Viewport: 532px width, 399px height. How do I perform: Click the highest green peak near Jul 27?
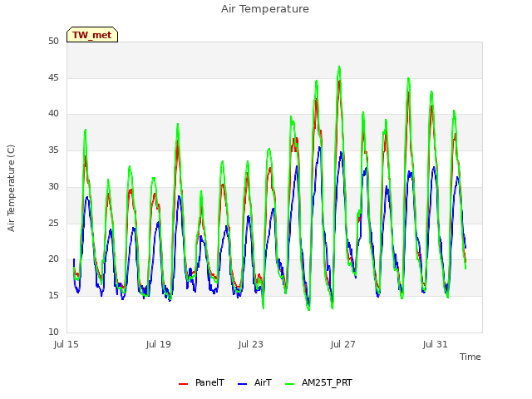click(339, 67)
